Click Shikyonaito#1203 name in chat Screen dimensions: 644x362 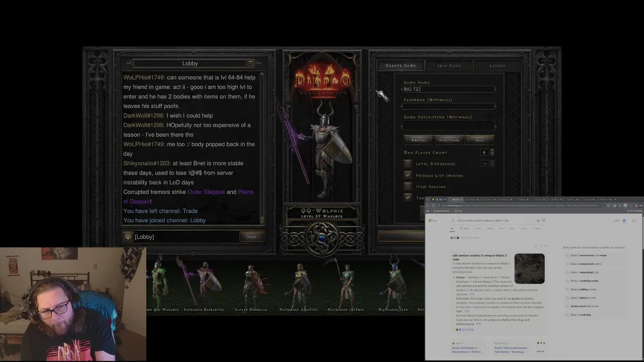click(146, 163)
